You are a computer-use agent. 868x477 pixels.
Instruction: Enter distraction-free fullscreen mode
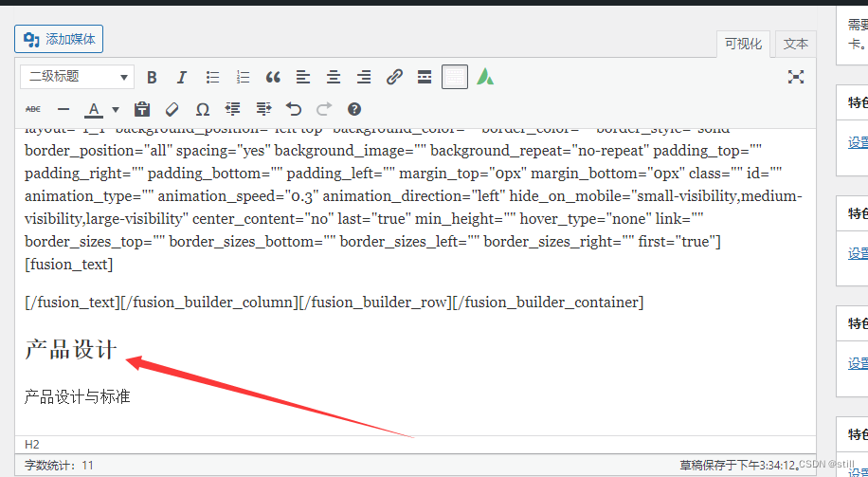tap(795, 77)
